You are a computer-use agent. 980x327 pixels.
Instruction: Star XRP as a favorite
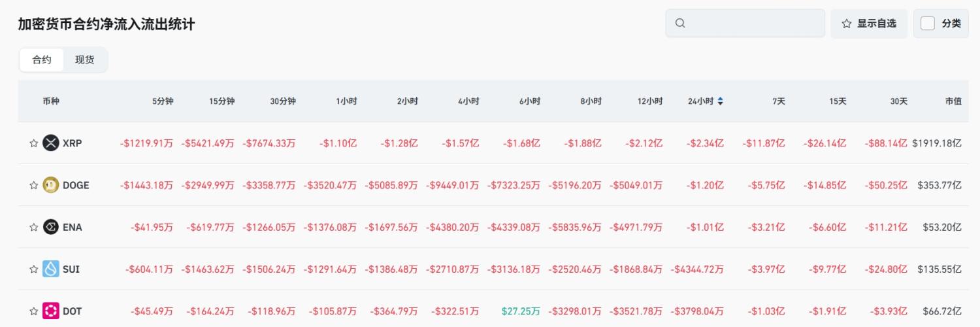(33, 143)
